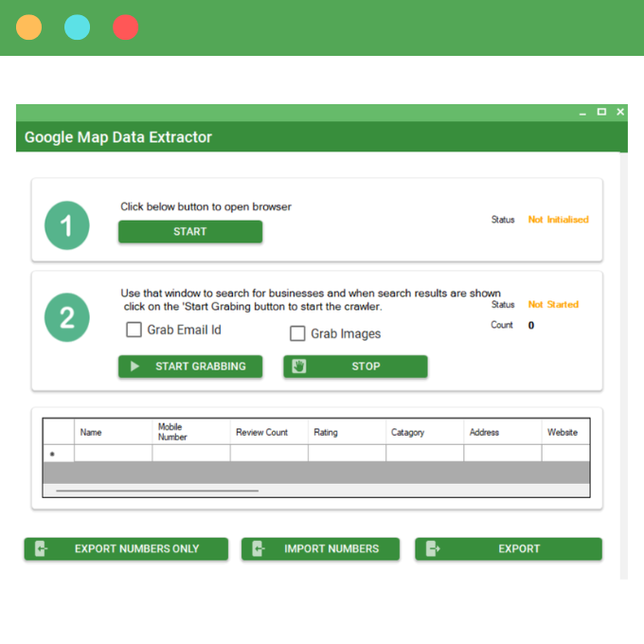This screenshot has height=644, width=644.
Task: Select the Review Count column header
Action: point(269,432)
